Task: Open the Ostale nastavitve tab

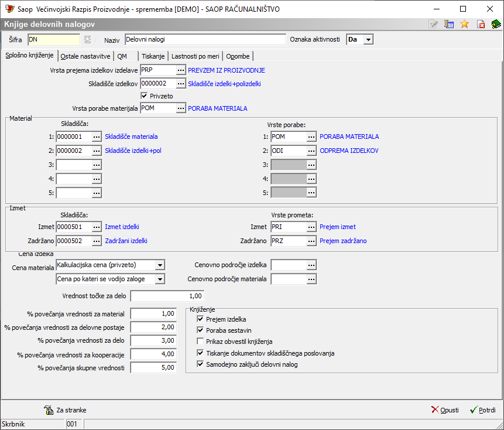Action: [x=85, y=56]
